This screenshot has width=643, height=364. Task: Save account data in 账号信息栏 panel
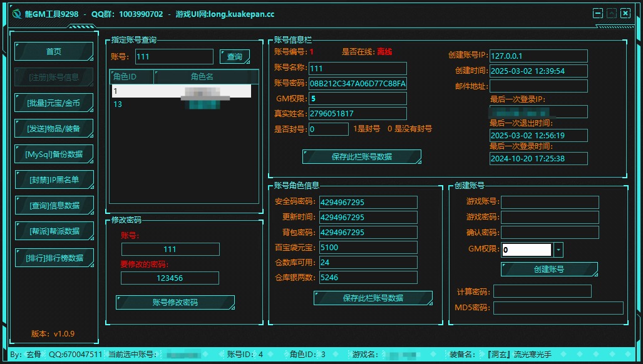pos(361,157)
